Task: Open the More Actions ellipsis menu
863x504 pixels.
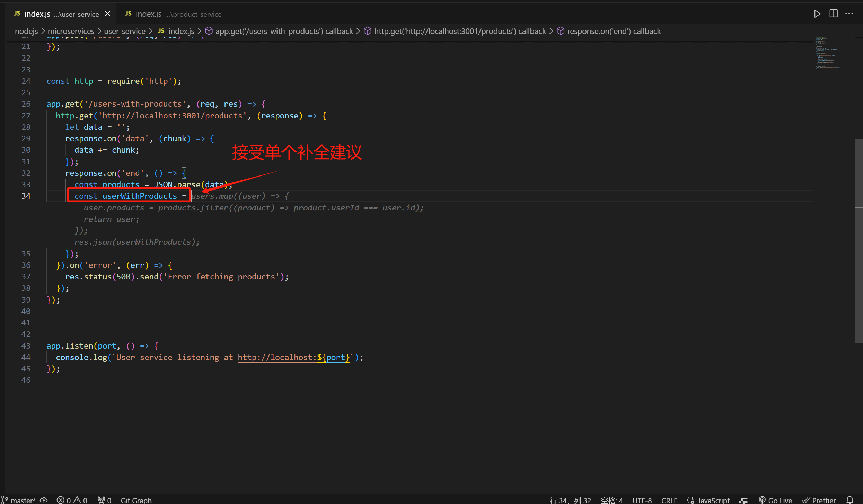Action: click(x=849, y=14)
